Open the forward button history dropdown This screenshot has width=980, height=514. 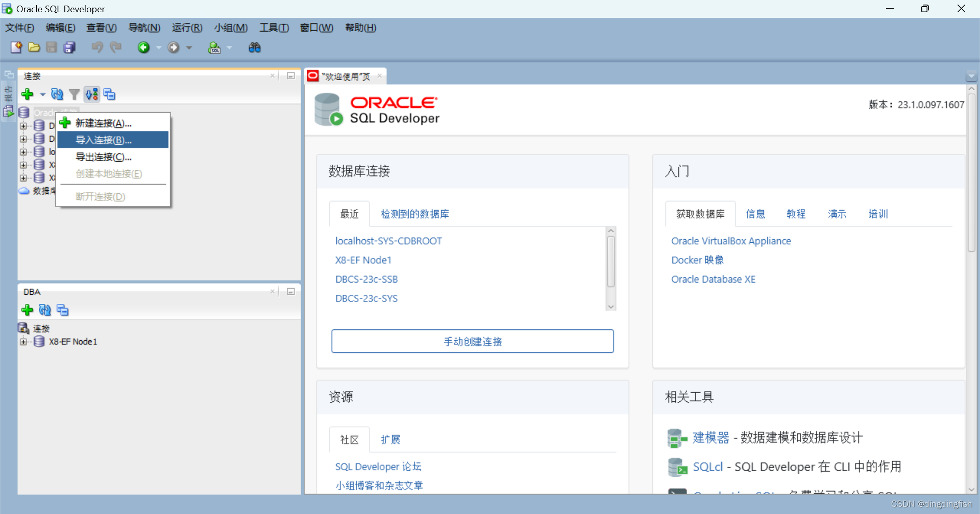click(x=189, y=48)
